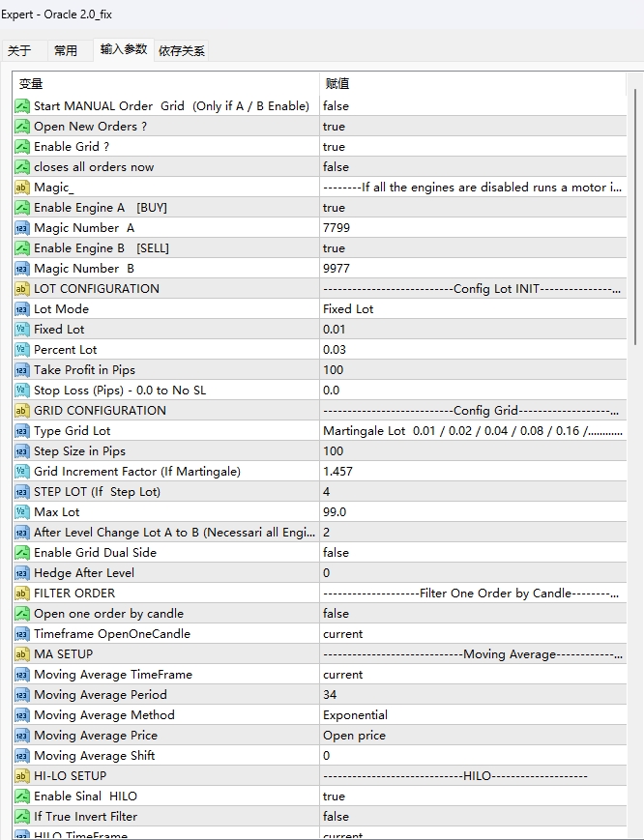Click the icon beside closes all orders now
The height and width of the screenshot is (840, 644).
pos(22,167)
